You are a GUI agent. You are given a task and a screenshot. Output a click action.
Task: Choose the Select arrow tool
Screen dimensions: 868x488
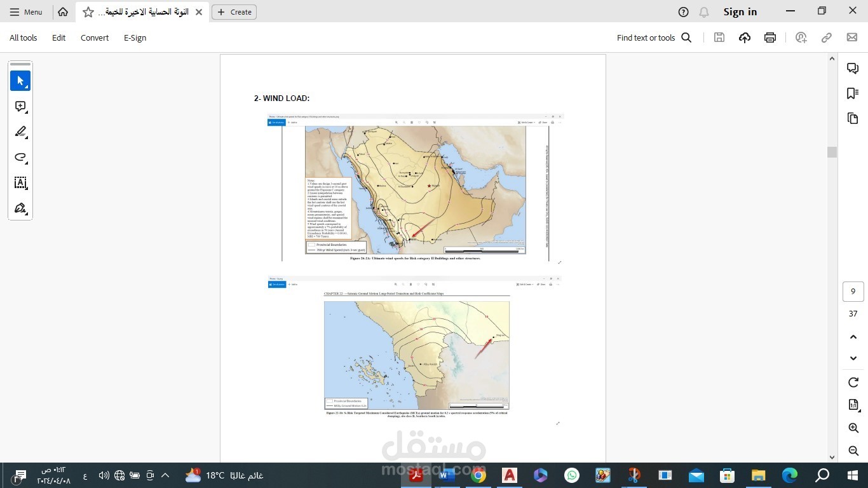pyautogui.click(x=20, y=81)
